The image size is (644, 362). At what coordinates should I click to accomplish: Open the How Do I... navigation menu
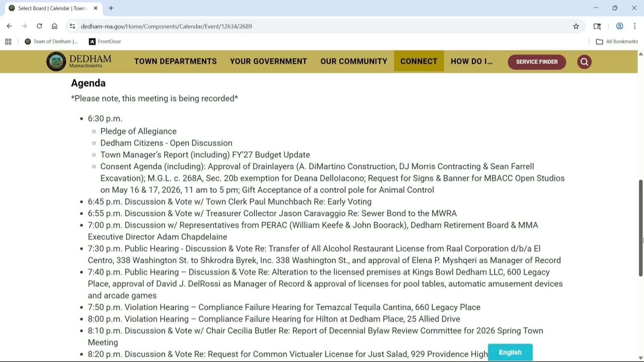click(x=472, y=61)
